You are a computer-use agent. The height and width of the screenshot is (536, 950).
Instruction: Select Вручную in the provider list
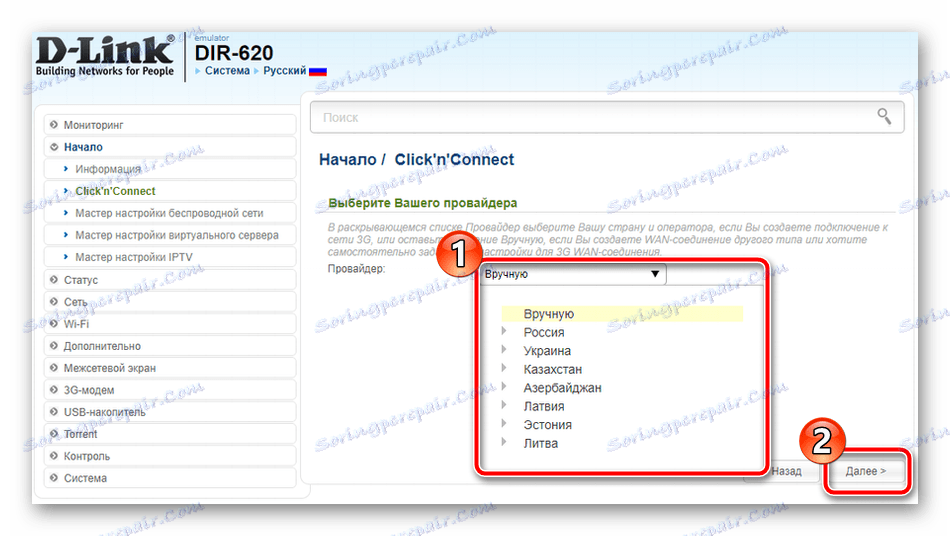tap(622, 314)
